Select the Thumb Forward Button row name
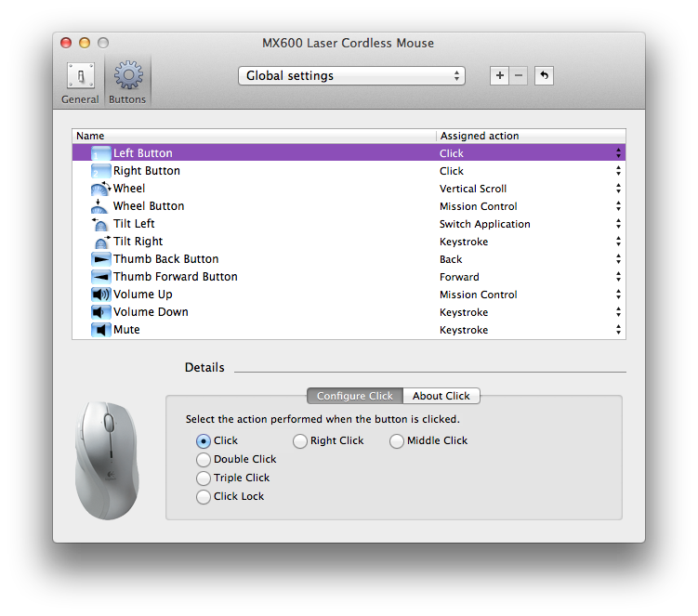Viewport: 698px width, 616px height. [176, 277]
